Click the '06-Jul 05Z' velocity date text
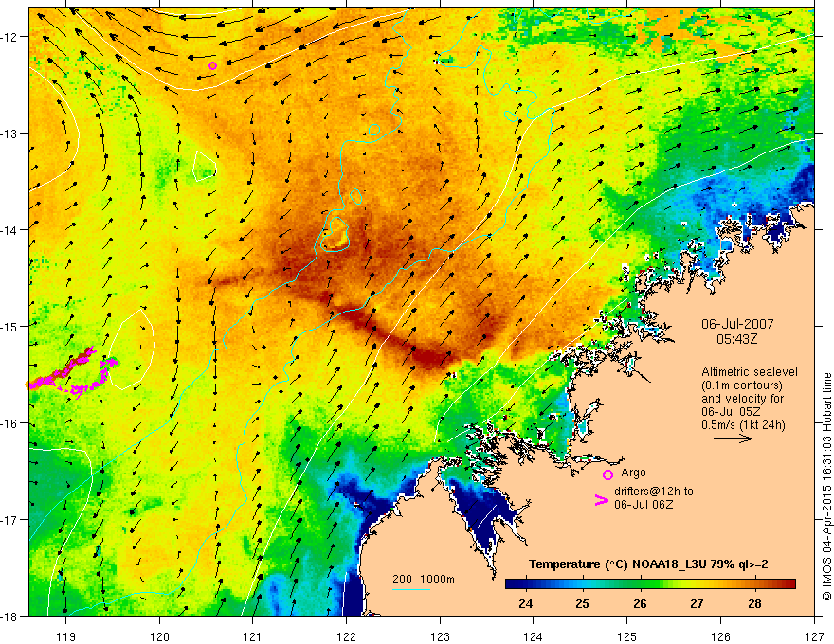 [731, 412]
